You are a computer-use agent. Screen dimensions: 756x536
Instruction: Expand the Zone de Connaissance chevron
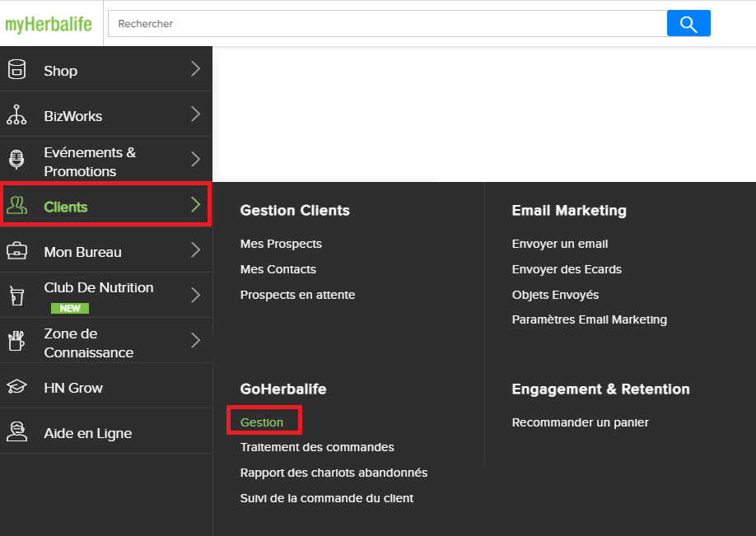[x=195, y=340]
